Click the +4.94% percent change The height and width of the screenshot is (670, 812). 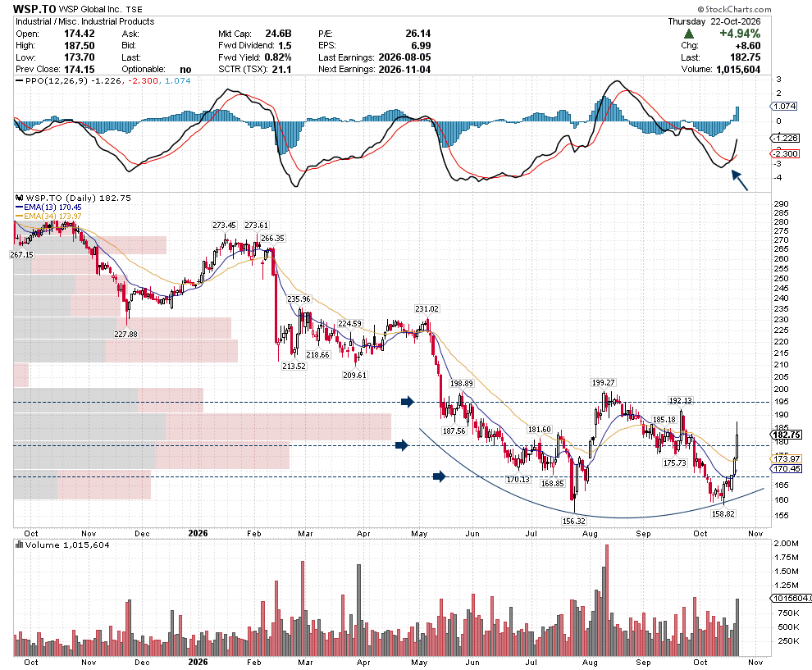[x=740, y=34]
